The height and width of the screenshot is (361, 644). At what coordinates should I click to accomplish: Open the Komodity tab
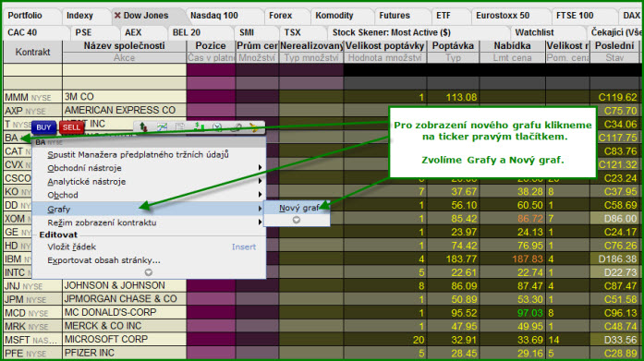tap(334, 16)
